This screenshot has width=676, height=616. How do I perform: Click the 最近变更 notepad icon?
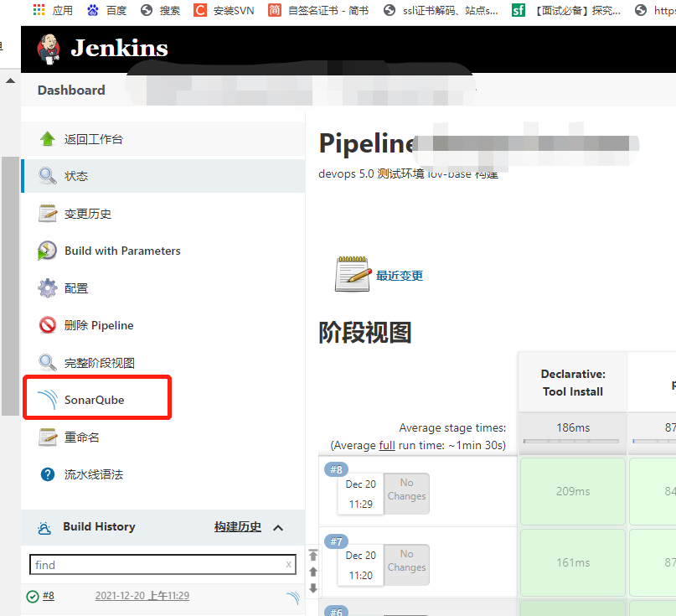click(352, 272)
